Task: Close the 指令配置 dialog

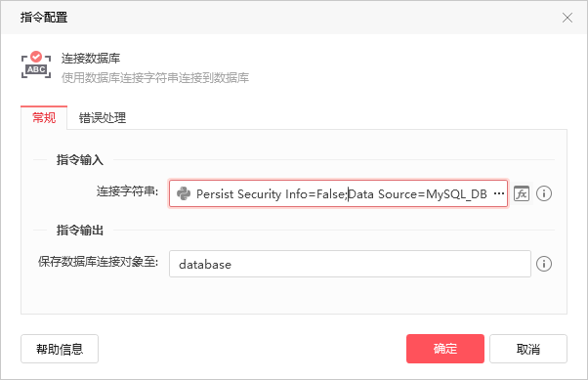Action: [x=567, y=18]
